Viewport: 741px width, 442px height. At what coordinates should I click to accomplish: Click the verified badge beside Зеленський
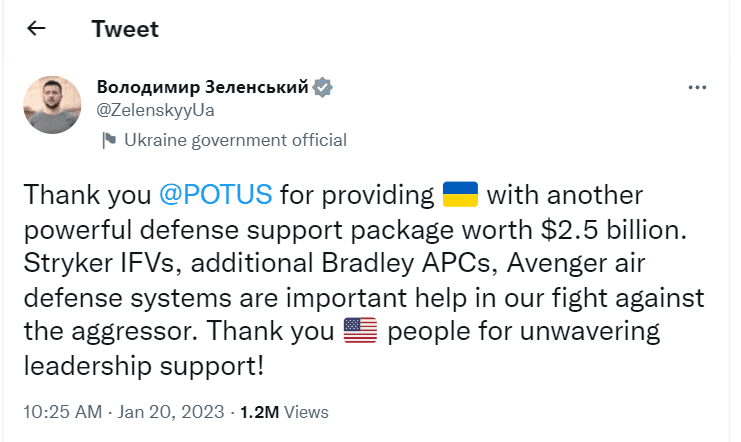322,87
